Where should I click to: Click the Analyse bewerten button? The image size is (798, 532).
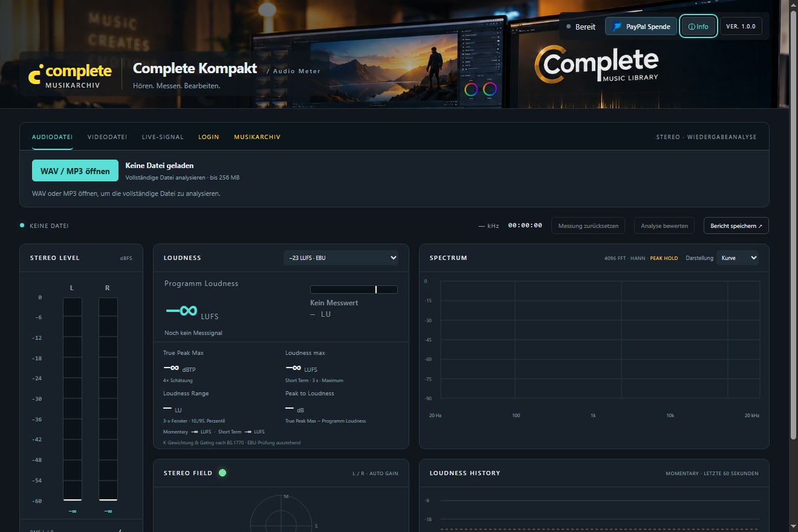pos(664,226)
